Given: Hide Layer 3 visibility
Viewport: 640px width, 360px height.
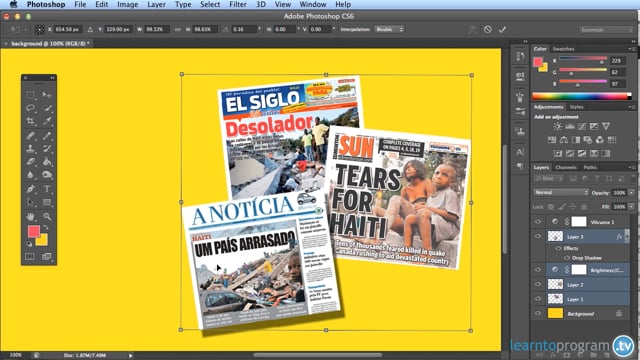Looking at the screenshot, I should tap(538, 236).
